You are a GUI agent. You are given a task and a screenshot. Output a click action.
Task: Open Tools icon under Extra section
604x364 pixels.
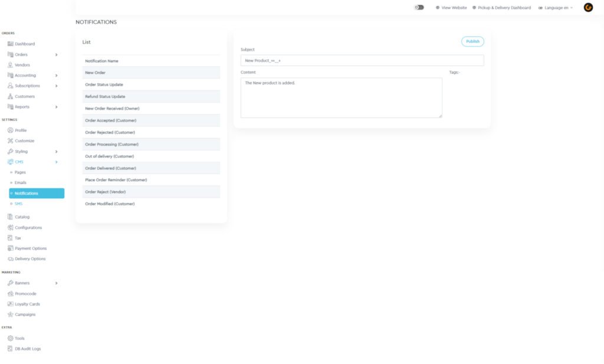(10, 338)
